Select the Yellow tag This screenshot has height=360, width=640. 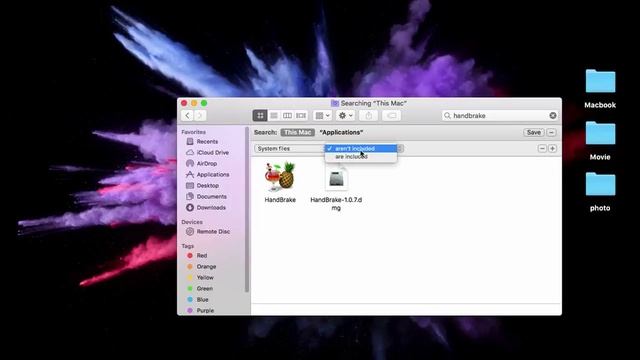pos(200,278)
